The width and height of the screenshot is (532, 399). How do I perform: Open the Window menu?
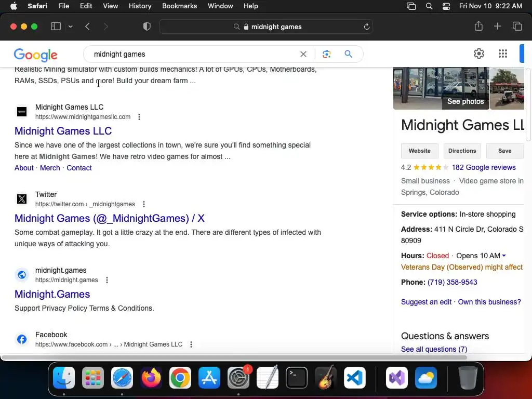tap(220, 6)
